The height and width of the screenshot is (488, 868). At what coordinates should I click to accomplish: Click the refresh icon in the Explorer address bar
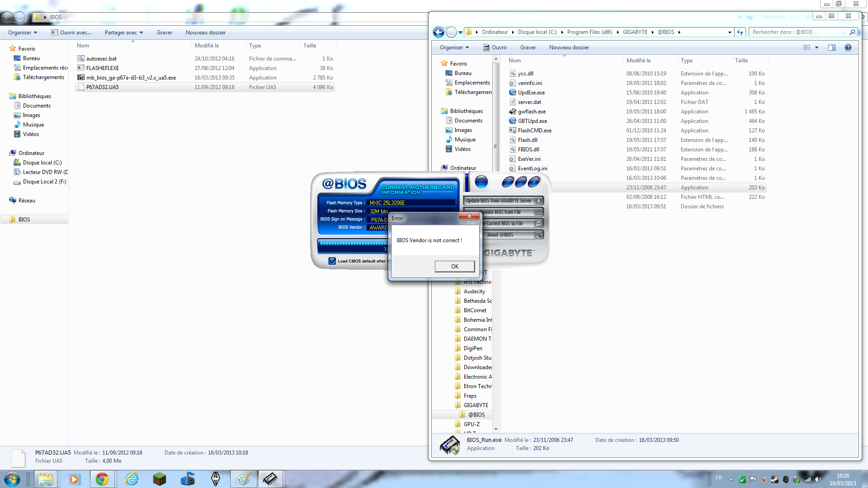coord(740,32)
